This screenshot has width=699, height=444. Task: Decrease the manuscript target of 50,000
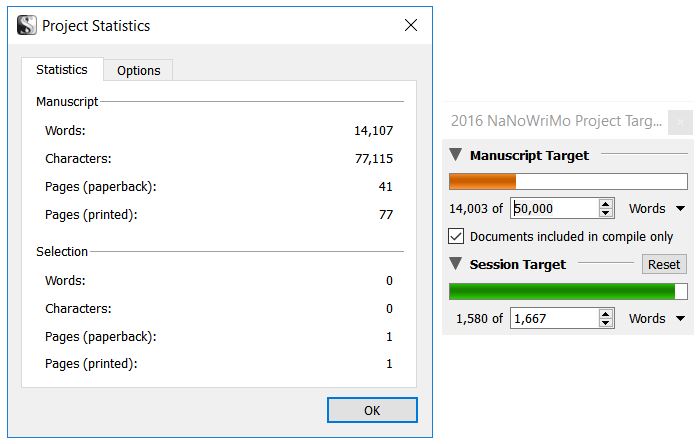(x=605, y=213)
